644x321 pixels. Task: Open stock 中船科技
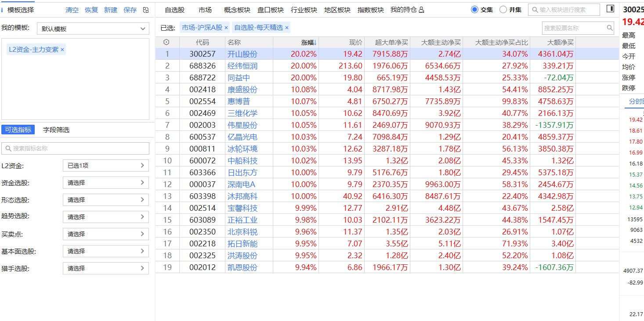pyautogui.click(x=242, y=161)
